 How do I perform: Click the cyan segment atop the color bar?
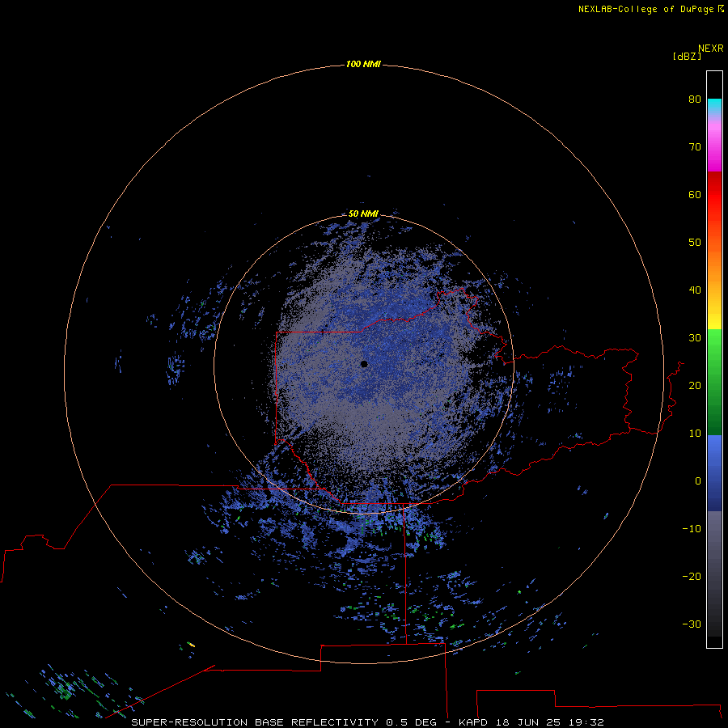tap(714, 106)
